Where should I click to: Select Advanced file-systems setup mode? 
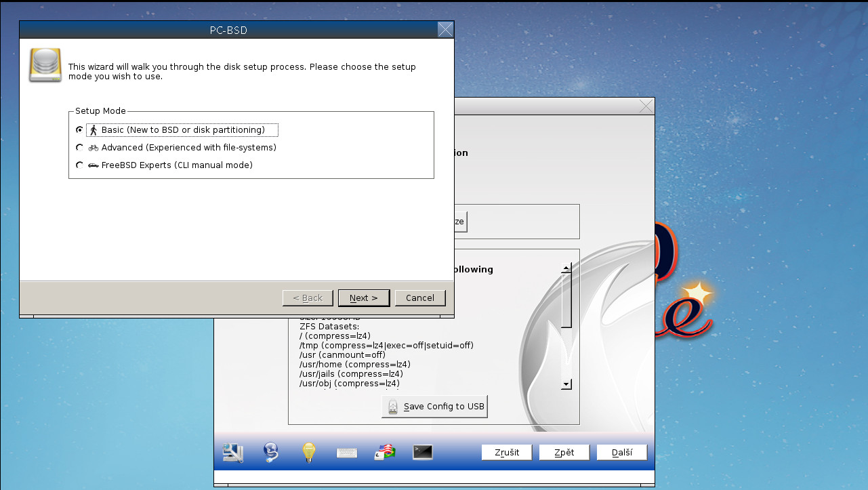coord(79,147)
